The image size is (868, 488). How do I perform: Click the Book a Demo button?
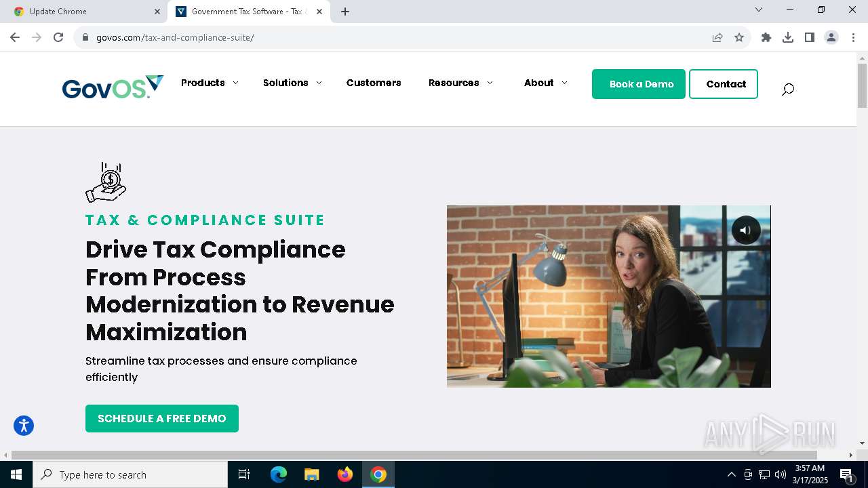(x=639, y=84)
